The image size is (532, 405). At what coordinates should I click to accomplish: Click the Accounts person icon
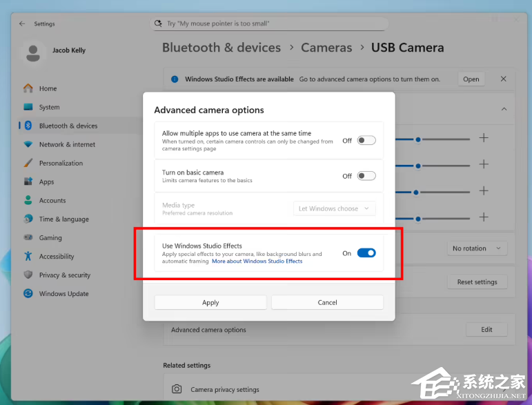point(28,200)
